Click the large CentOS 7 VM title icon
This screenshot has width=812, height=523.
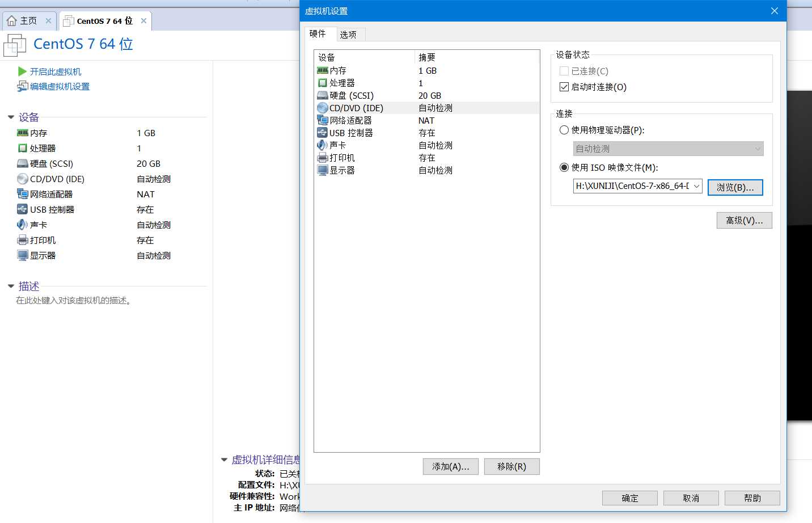15,45
